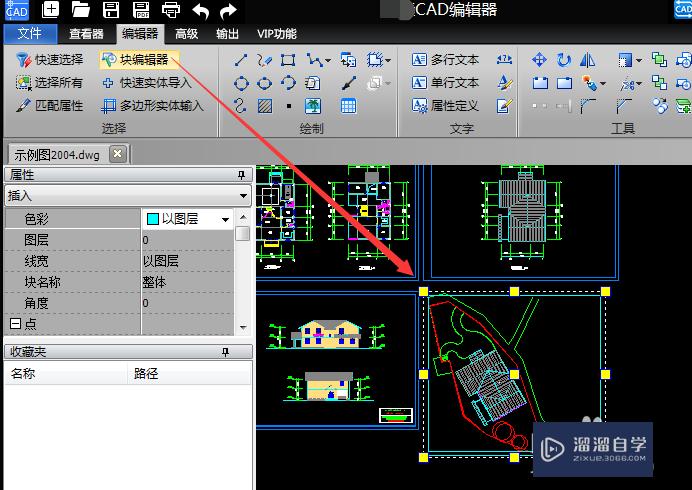
Task: Click the Mirror tool icon
Action: pyautogui.click(x=587, y=60)
